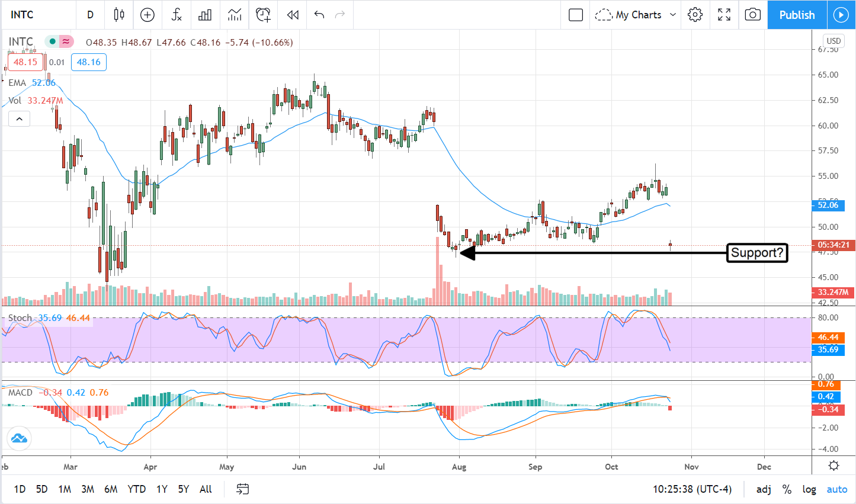The image size is (856, 504).
Task: Select the Vol indicator legend
Action: (x=15, y=101)
